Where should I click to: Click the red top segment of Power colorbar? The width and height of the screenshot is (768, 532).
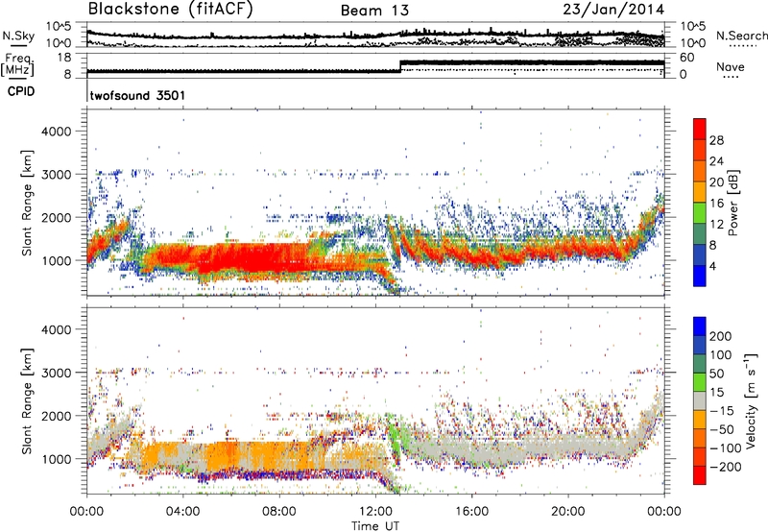(700, 129)
